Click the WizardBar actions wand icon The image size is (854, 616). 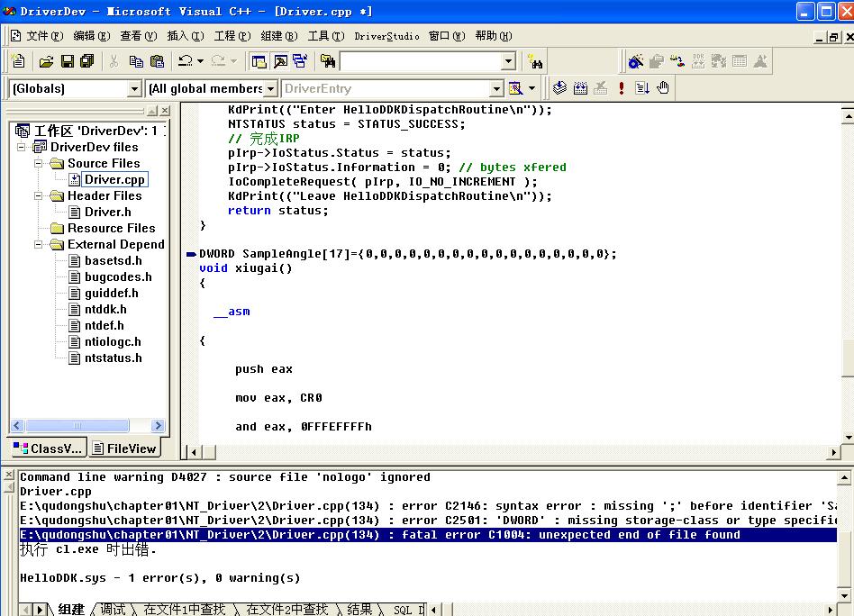[x=515, y=88]
